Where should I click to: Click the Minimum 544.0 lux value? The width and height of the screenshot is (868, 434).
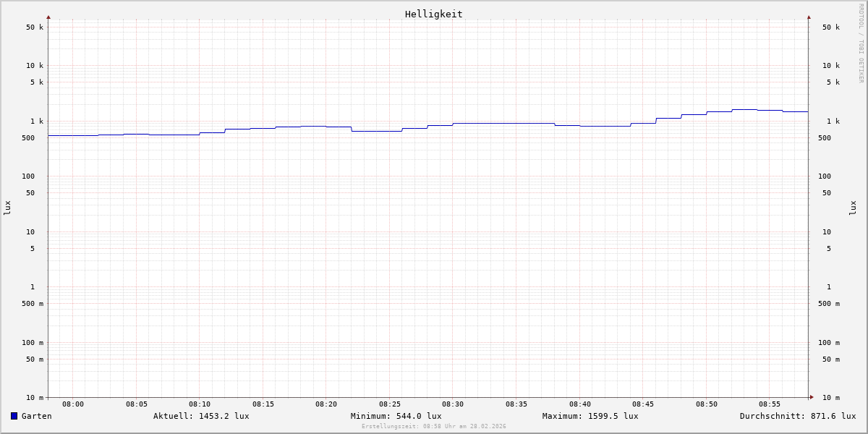click(x=396, y=416)
